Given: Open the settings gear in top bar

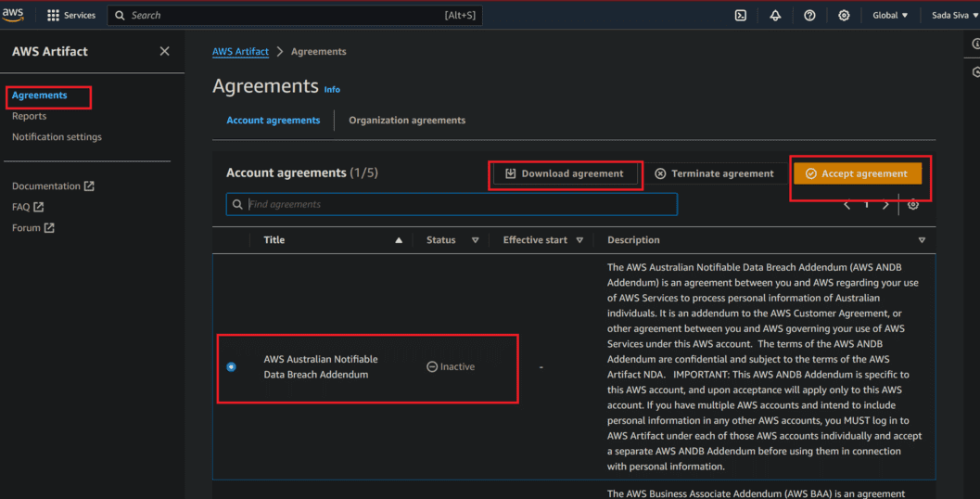Looking at the screenshot, I should [844, 15].
